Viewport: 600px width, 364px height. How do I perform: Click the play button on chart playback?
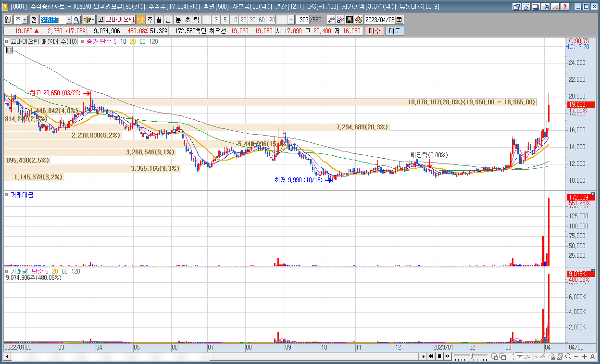coord(423,356)
